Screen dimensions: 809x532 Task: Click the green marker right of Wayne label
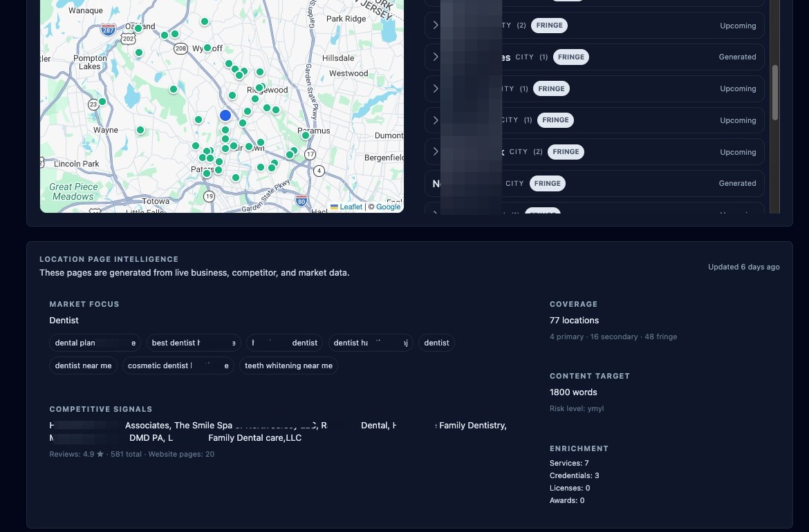(140, 130)
